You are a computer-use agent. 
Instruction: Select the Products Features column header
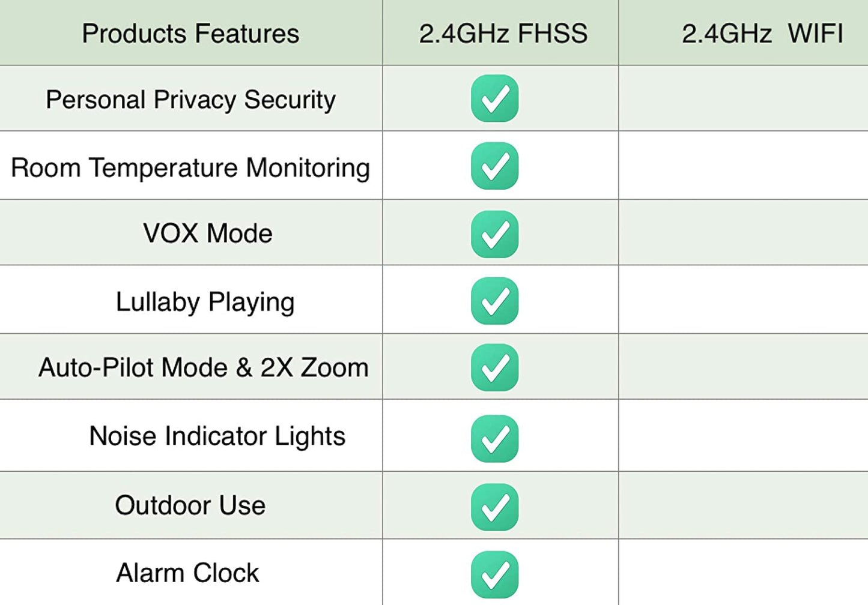(190, 34)
